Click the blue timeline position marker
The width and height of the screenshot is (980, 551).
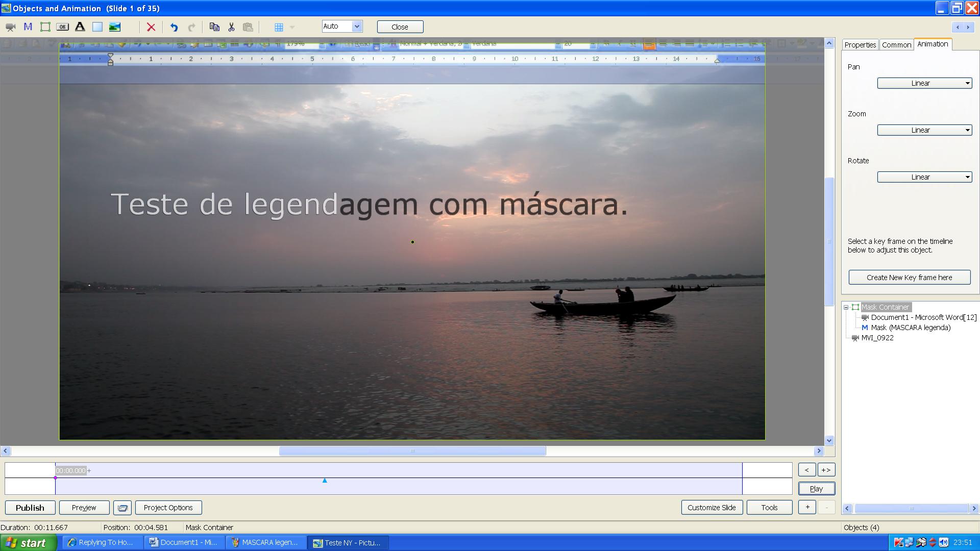325,481
